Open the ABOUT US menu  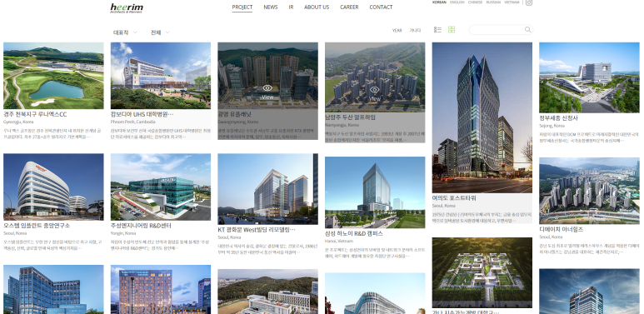(x=317, y=7)
